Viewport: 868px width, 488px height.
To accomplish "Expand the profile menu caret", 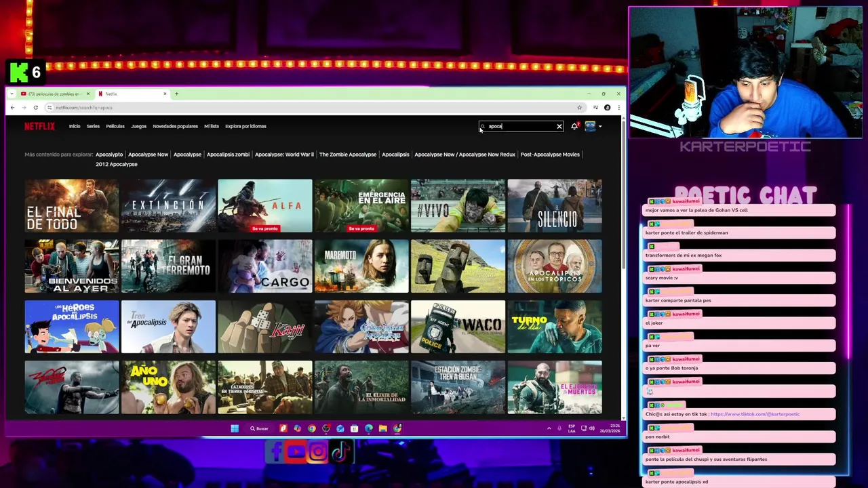I will 599,126.
